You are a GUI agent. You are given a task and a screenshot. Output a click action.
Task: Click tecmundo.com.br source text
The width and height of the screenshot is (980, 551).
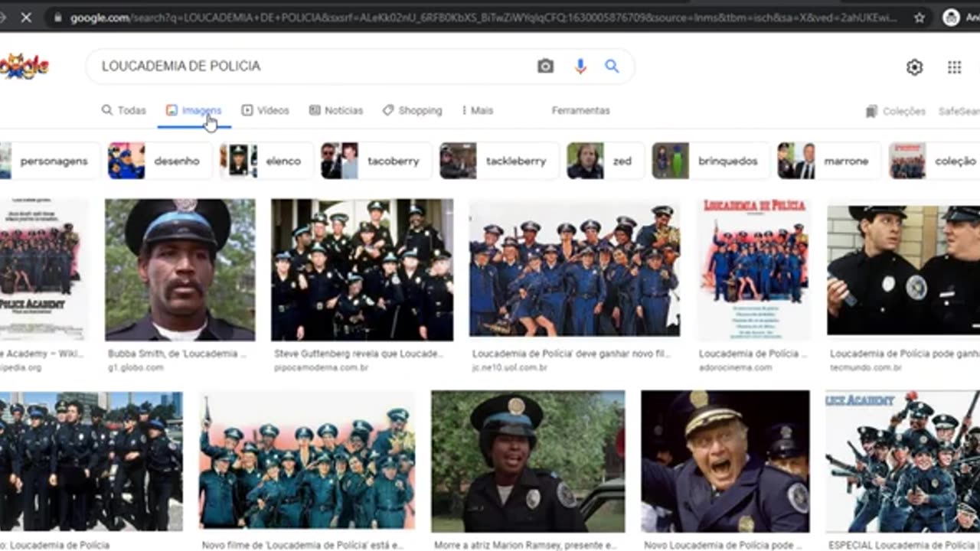pyautogui.click(x=865, y=367)
